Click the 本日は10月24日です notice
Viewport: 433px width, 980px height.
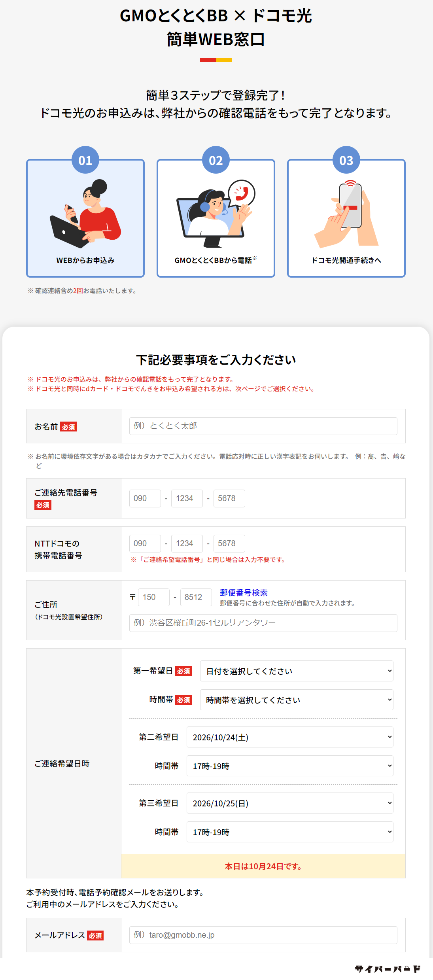(x=263, y=866)
